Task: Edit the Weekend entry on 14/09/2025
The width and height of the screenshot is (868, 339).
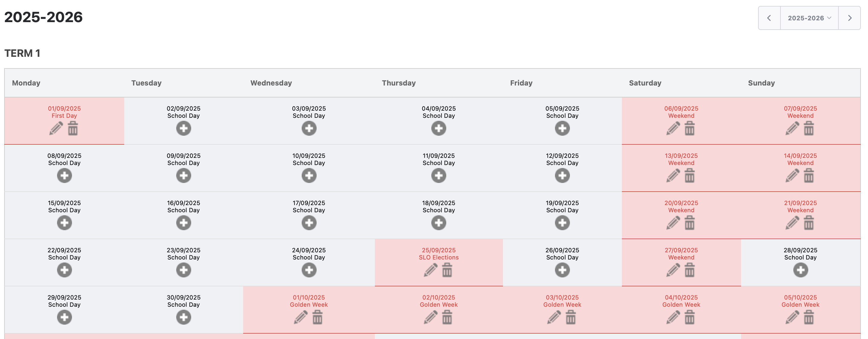Action: tap(792, 176)
